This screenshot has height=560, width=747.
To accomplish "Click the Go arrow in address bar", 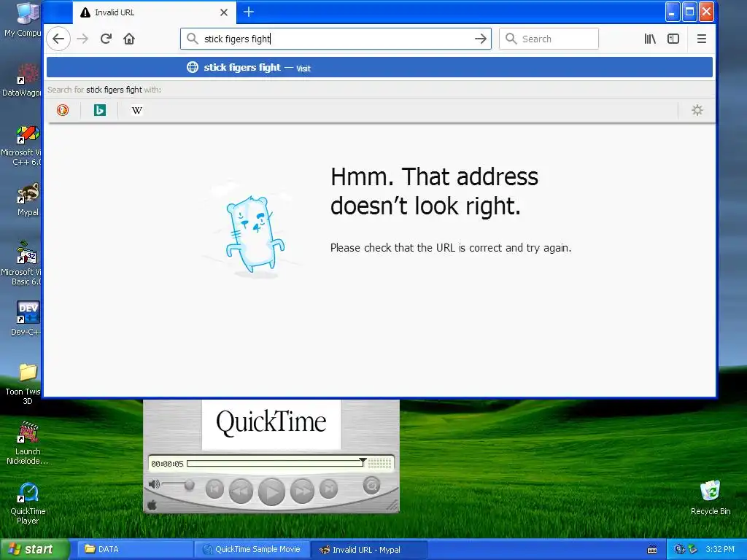I will click(481, 39).
